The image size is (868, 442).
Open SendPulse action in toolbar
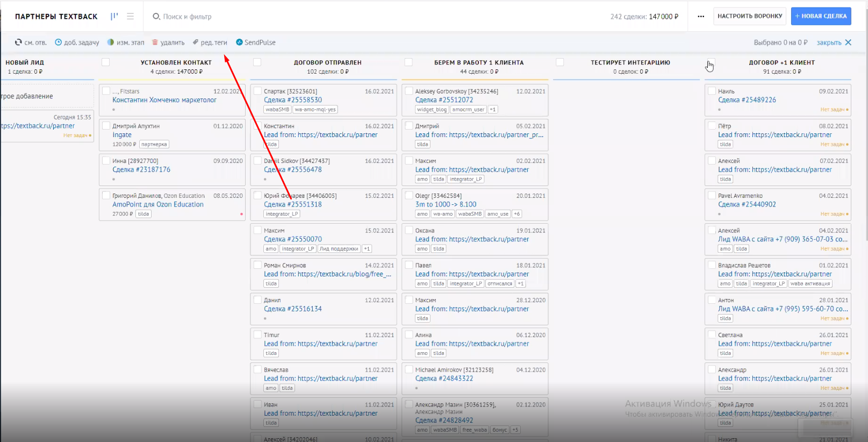point(256,42)
